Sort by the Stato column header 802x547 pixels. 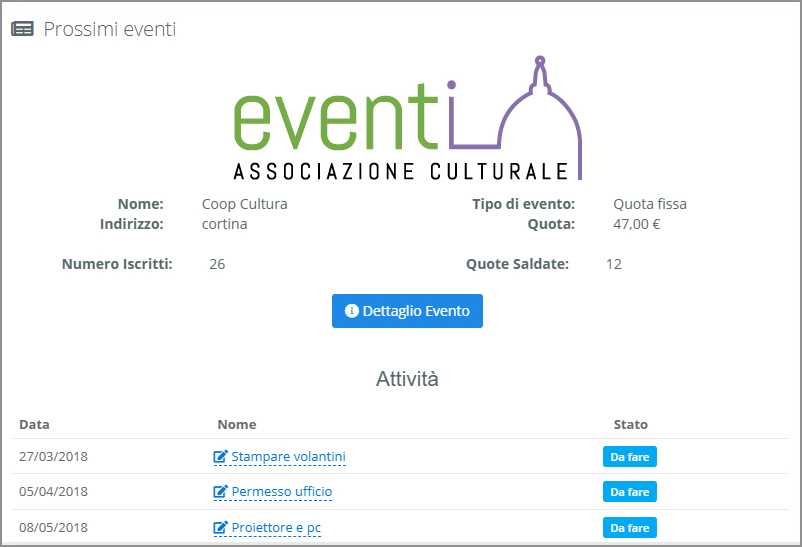[x=630, y=424]
